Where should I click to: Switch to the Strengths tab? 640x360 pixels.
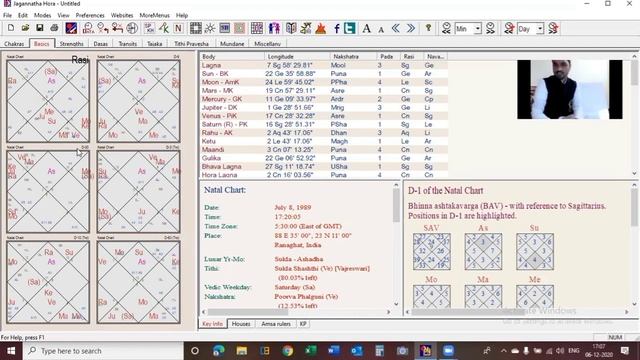[x=71, y=43]
